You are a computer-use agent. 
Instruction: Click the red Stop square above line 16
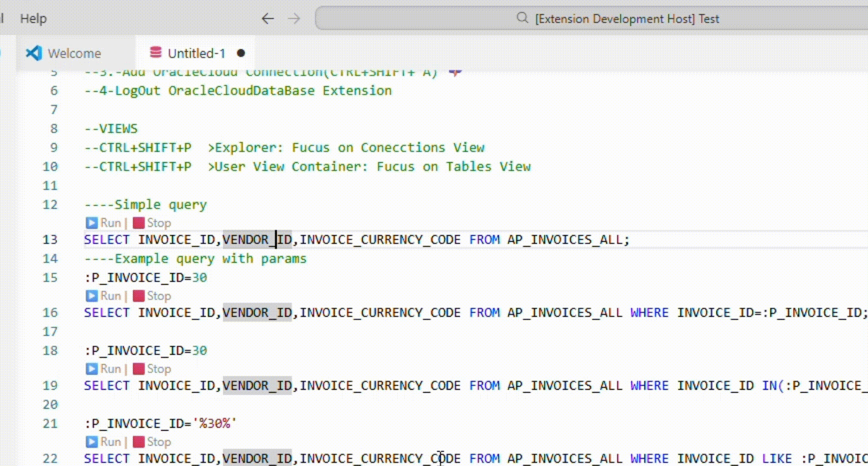(x=139, y=296)
